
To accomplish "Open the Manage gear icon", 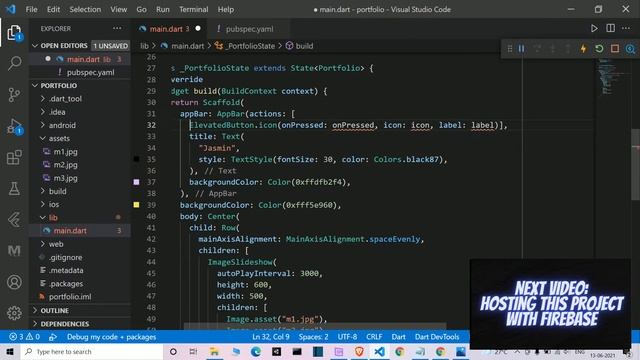I will [14, 313].
